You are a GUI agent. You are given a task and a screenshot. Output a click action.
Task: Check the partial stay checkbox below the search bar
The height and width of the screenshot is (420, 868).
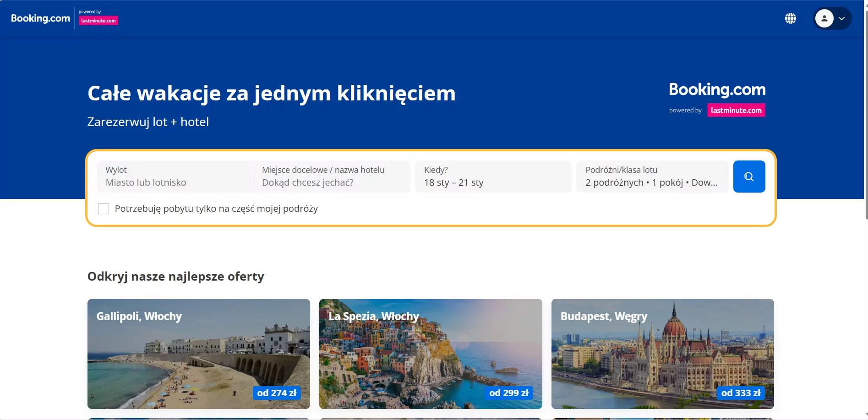(104, 209)
